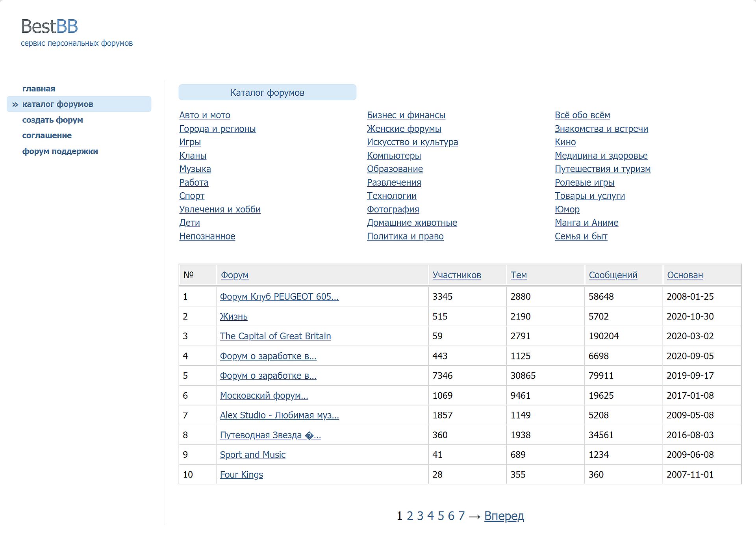Screen dimensions: 756x541
Task: Open Путеводная Звезда forum
Action: pos(271,435)
